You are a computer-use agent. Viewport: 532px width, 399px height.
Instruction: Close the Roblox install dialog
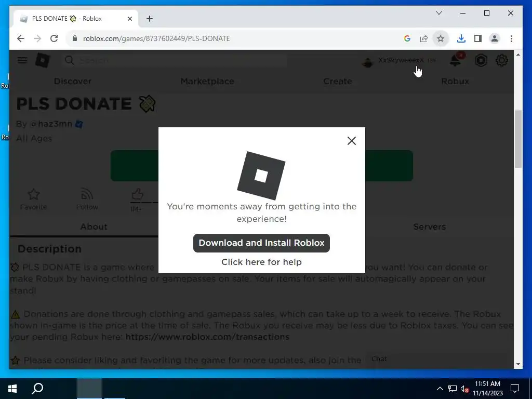(352, 141)
